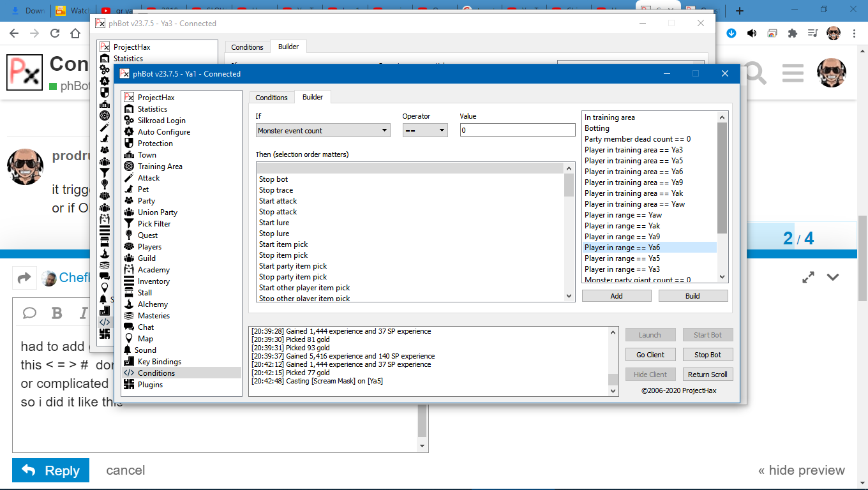The image size is (868, 490).
Task: Open the Map pin icon
Action: click(129, 339)
